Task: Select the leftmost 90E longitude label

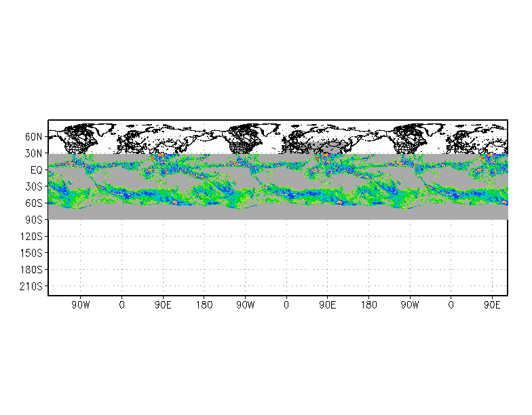Action: (x=163, y=305)
